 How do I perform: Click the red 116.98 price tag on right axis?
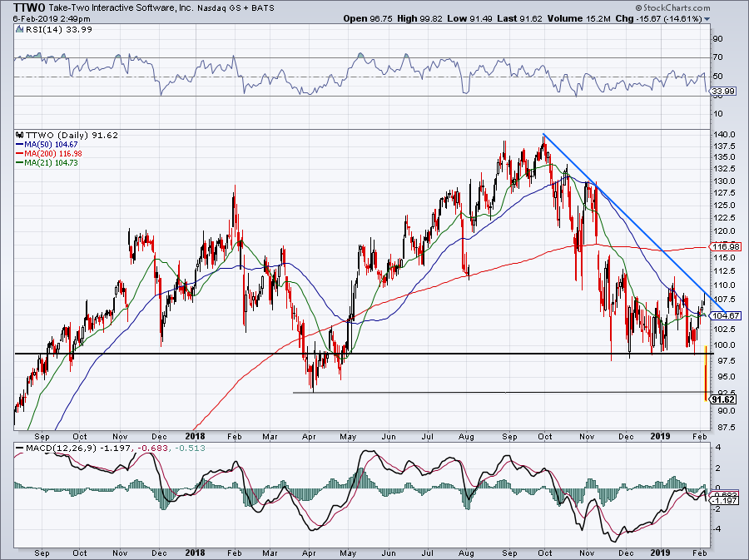click(726, 247)
